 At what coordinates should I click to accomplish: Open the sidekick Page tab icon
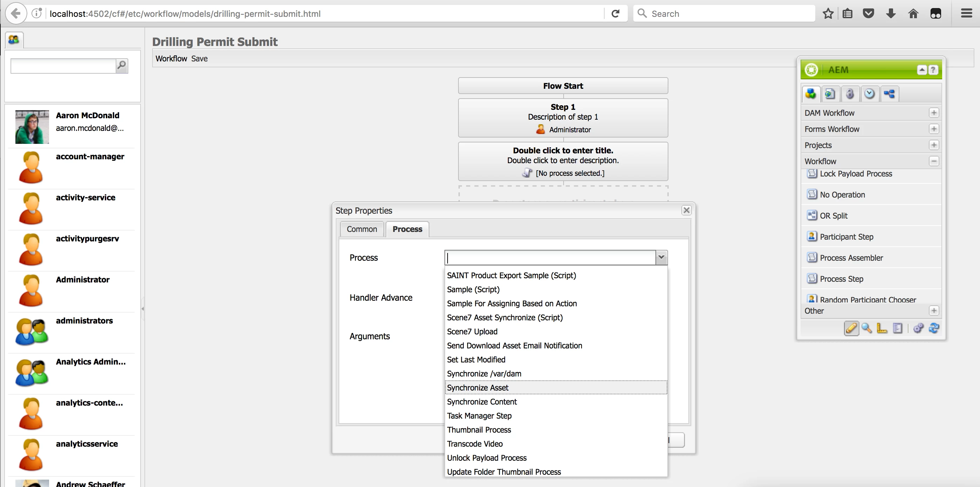(x=830, y=94)
